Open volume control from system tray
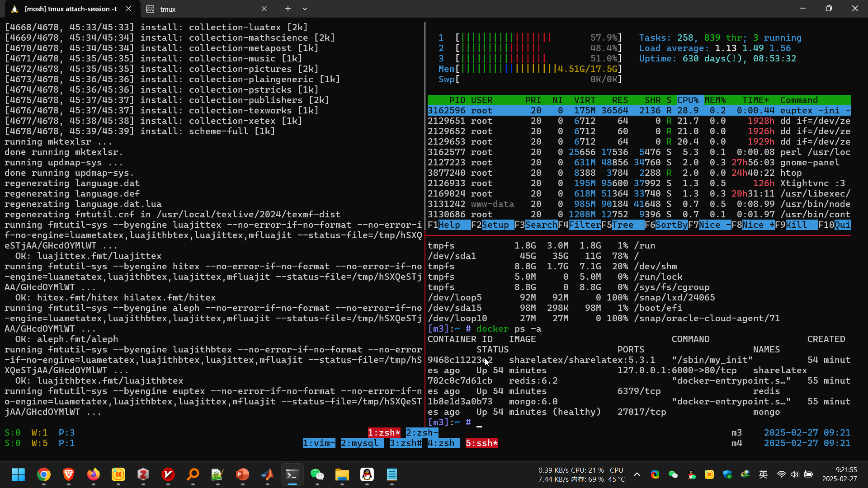Viewport: 868px width, 488px height. tap(794, 474)
